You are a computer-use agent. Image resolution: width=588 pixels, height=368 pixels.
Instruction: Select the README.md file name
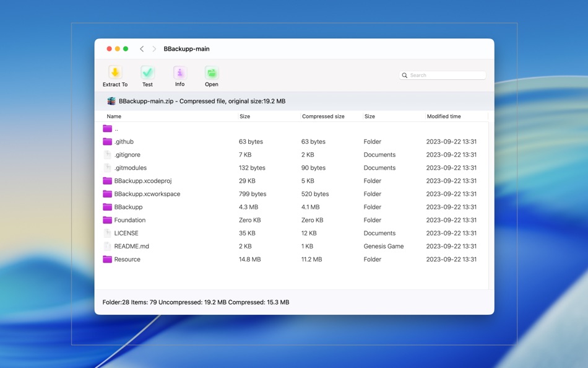click(132, 247)
